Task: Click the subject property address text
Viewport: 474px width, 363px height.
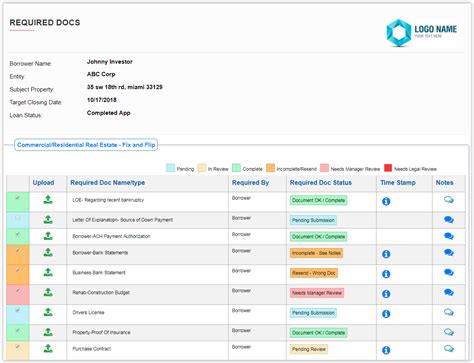Action: (125, 87)
